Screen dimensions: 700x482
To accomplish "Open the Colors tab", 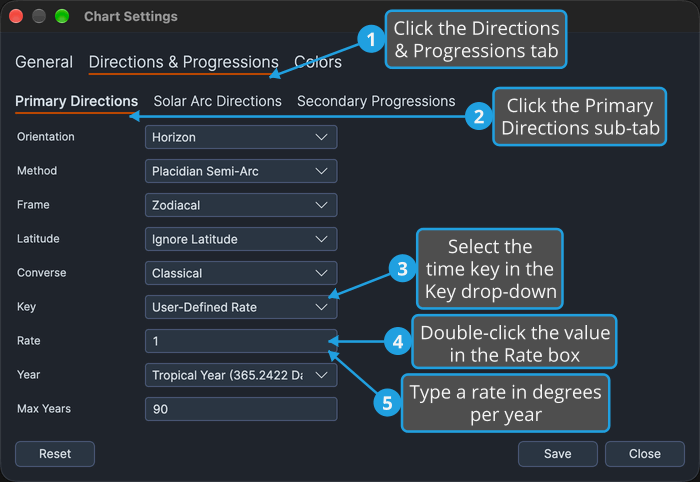I will pos(318,62).
